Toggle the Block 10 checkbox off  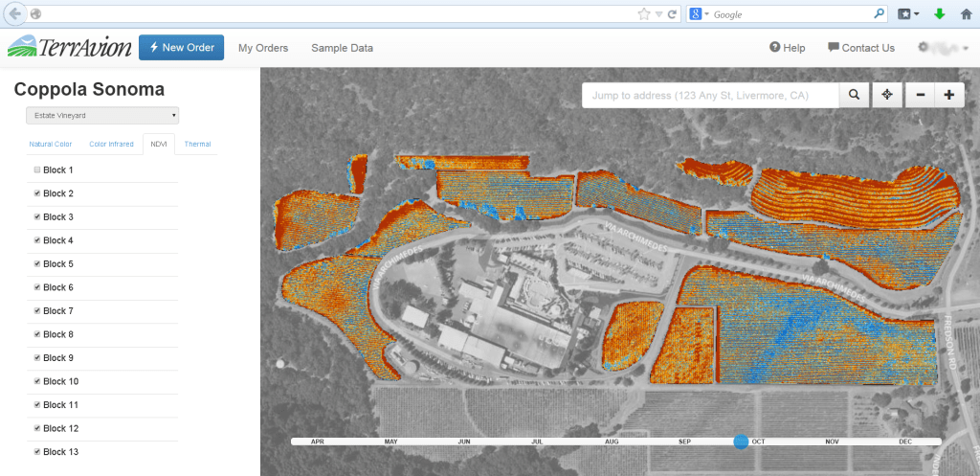(x=37, y=381)
